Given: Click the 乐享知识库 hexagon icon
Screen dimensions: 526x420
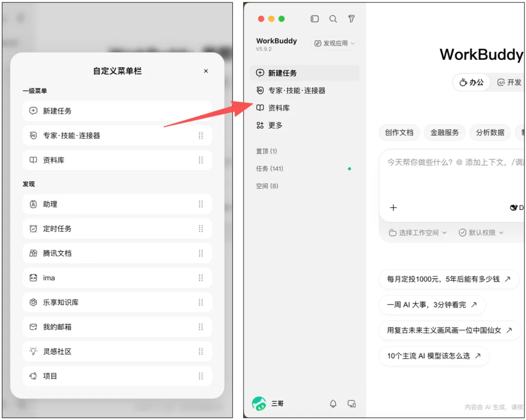Looking at the screenshot, I should point(33,302).
